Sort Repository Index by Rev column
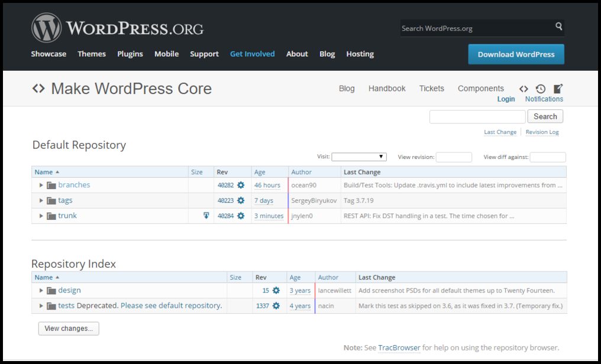The height and width of the screenshot is (364, 601). coord(261,277)
